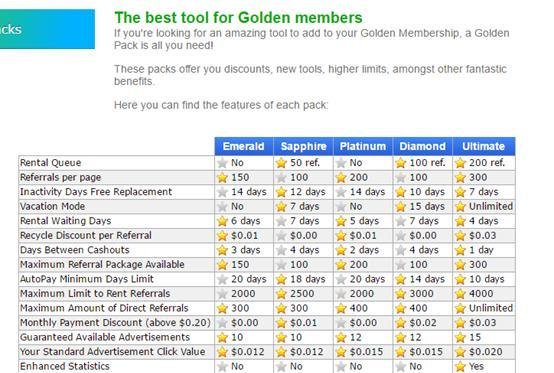Click the gold star beside Diamond 10 days replacement
Viewport: 554px width, 373px height.
click(x=401, y=192)
